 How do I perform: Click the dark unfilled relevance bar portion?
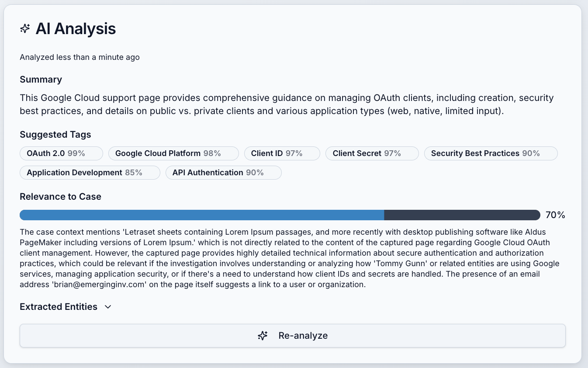tap(462, 215)
